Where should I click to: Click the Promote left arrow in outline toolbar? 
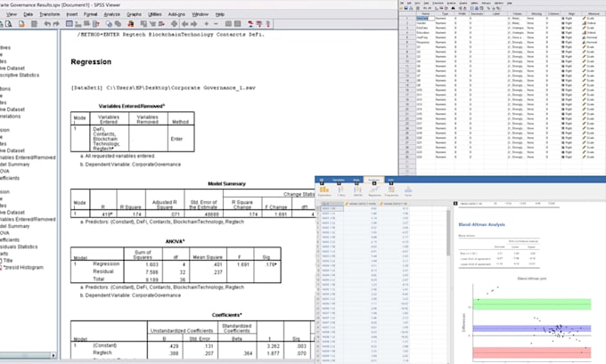click(x=185, y=24)
